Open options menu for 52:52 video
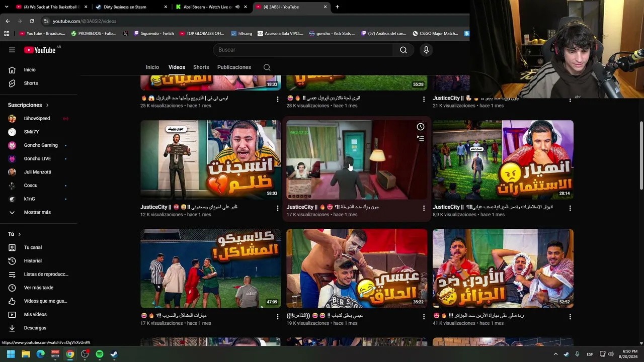Viewport: 644px width, 362px height. [x=570, y=317]
